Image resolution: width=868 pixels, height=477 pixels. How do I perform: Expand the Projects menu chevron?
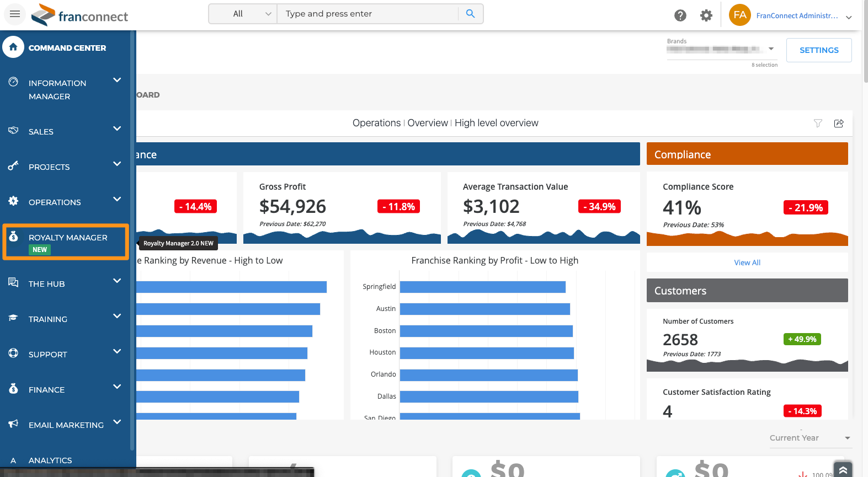[x=117, y=164]
